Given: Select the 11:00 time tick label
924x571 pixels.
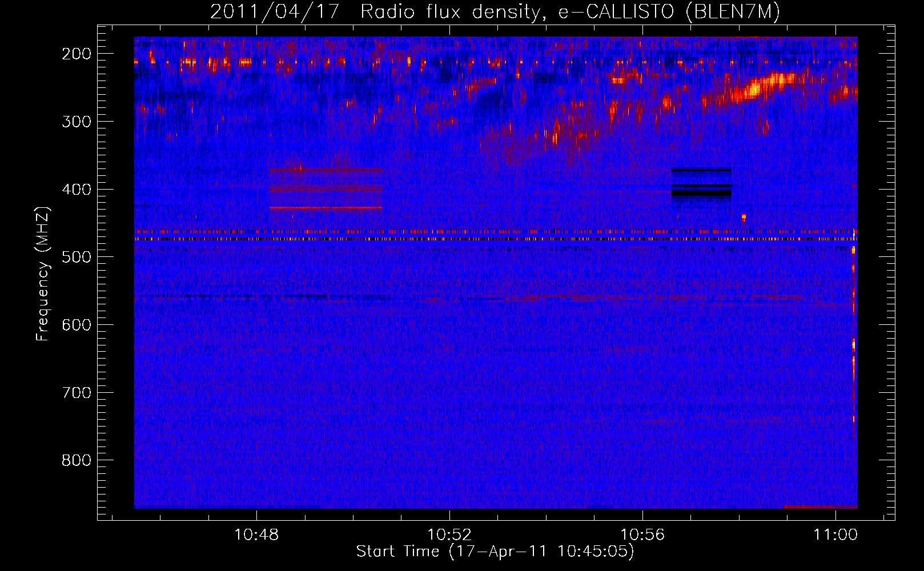Looking at the screenshot, I should coord(835,535).
